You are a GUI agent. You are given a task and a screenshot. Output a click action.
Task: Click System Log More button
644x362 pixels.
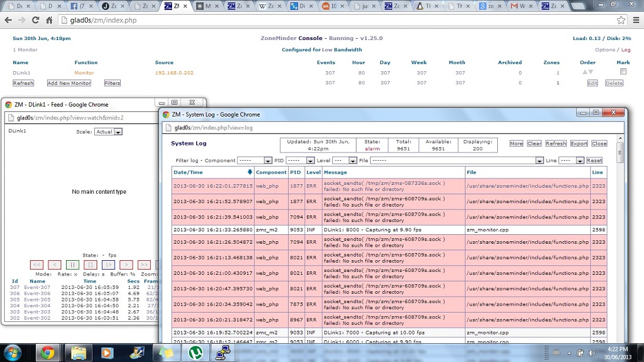516,143
